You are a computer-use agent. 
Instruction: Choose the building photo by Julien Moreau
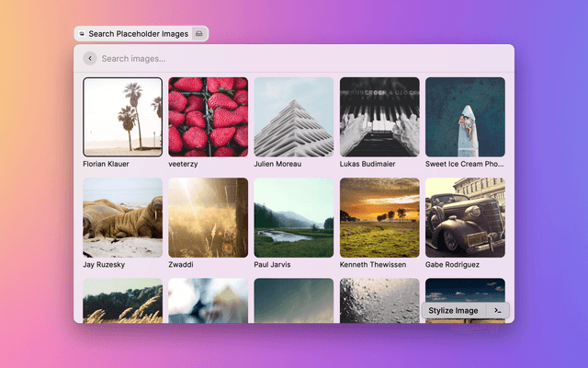click(x=294, y=117)
